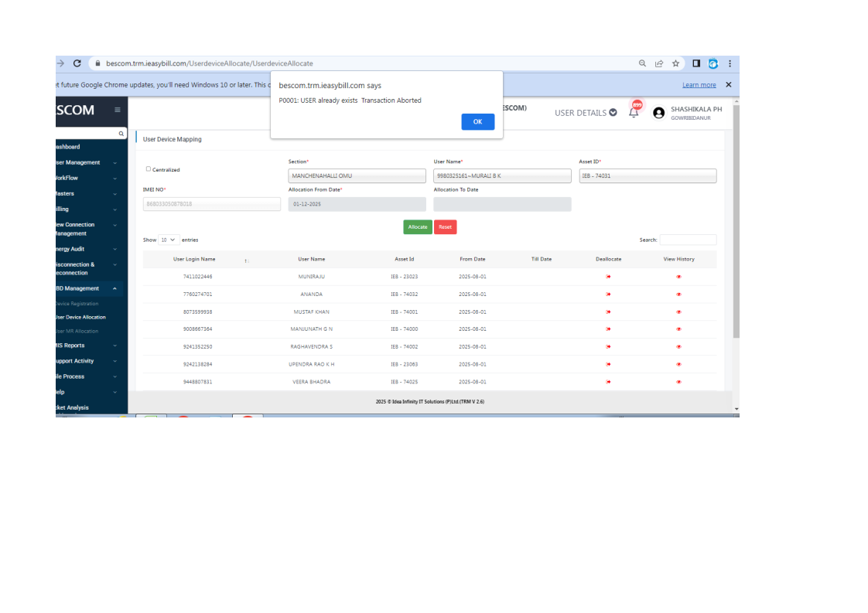Click deallocate icon for MUSTAF KHAN row
The height and width of the screenshot is (613, 868).
click(x=608, y=312)
